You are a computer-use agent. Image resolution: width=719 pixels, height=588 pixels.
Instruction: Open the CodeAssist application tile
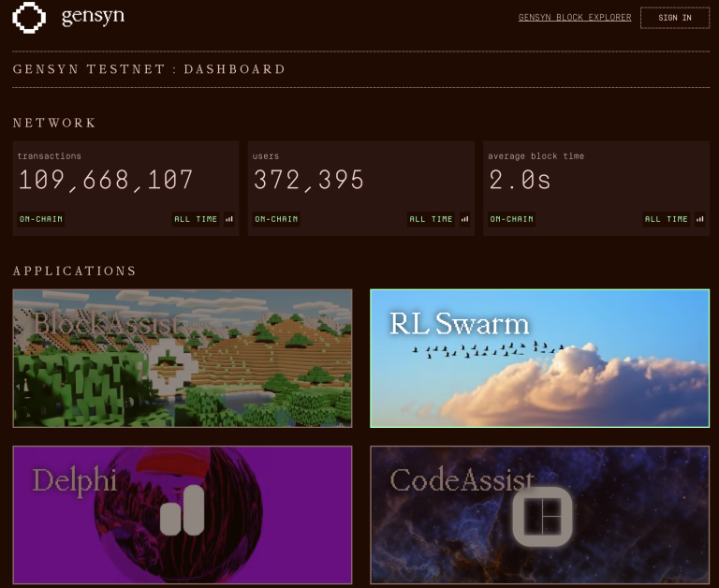click(x=539, y=515)
